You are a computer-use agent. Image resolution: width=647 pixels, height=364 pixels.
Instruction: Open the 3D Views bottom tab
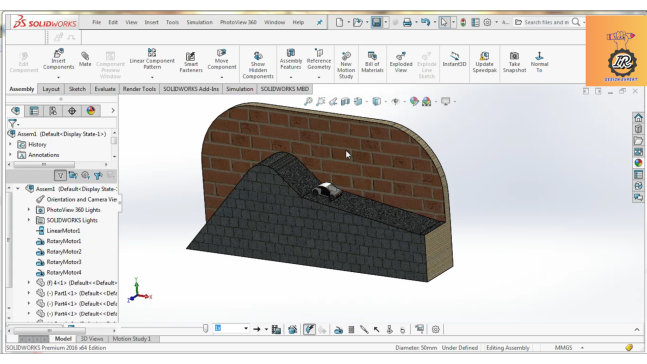92,339
